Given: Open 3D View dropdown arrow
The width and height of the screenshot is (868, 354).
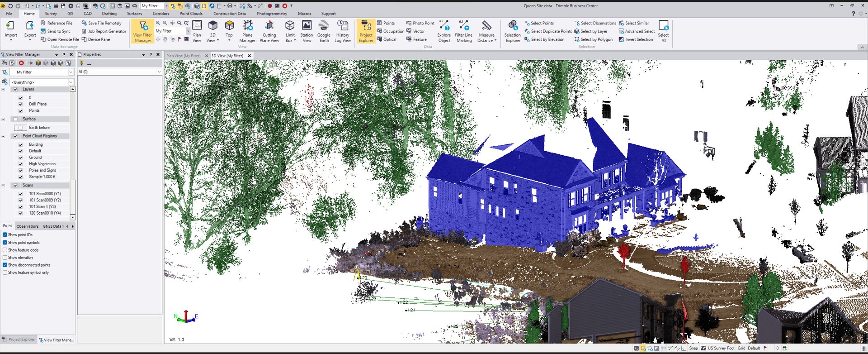Looking at the screenshot, I should (217, 40).
